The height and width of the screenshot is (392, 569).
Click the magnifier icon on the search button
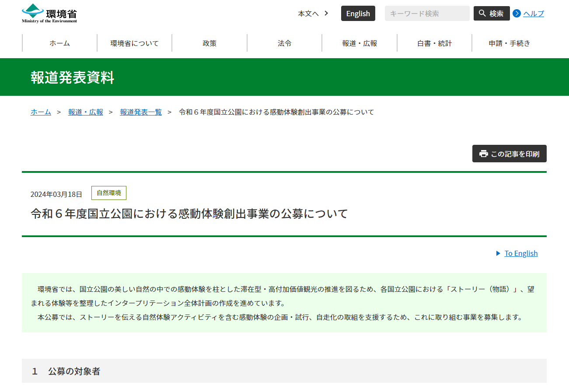[x=482, y=14]
